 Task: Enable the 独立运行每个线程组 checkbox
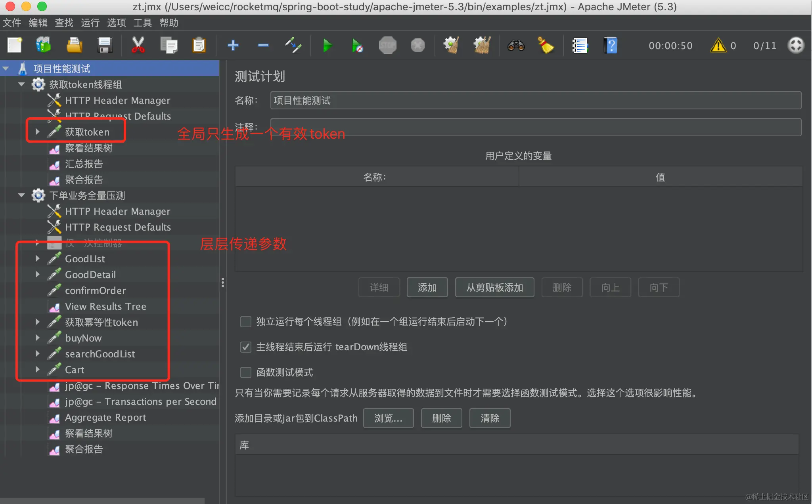pyautogui.click(x=246, y=322)
